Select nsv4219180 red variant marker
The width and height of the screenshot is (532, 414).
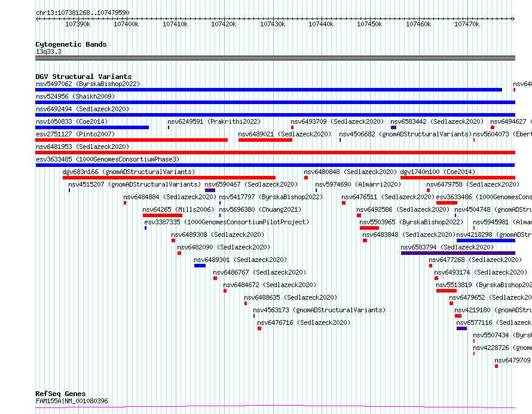click(x=458, y=316)
